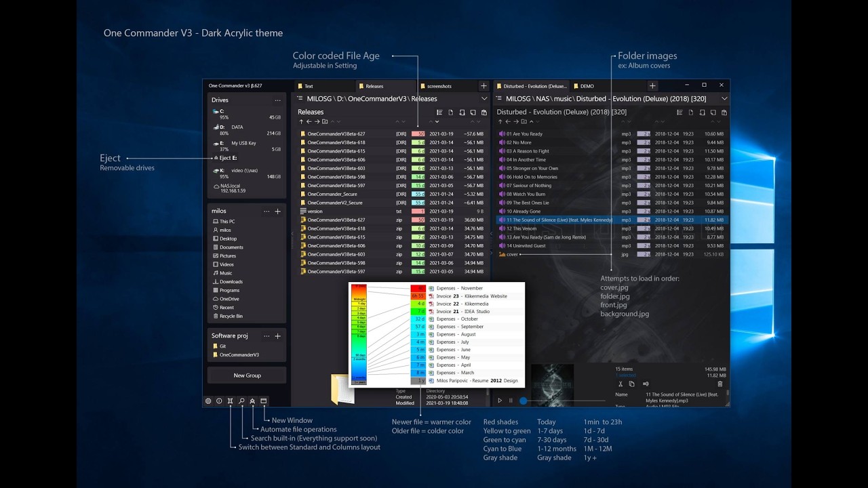Copy selected file in preview panel

(x=632, y=384)
